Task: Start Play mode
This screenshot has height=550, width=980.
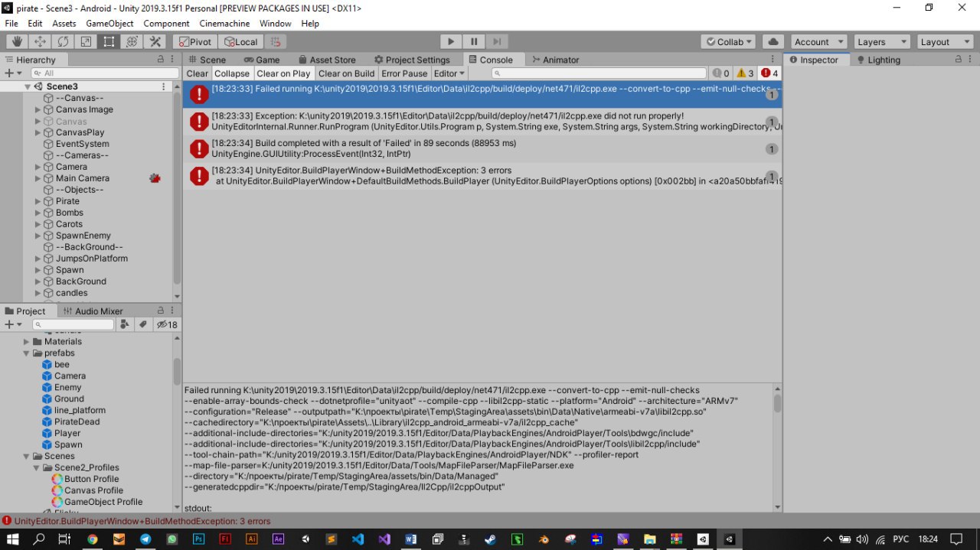Action: (451, 42)
